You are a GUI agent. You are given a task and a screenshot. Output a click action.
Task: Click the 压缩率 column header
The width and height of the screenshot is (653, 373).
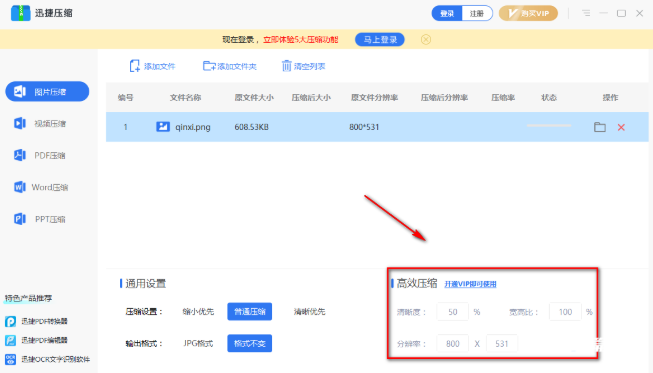(503, 97)
